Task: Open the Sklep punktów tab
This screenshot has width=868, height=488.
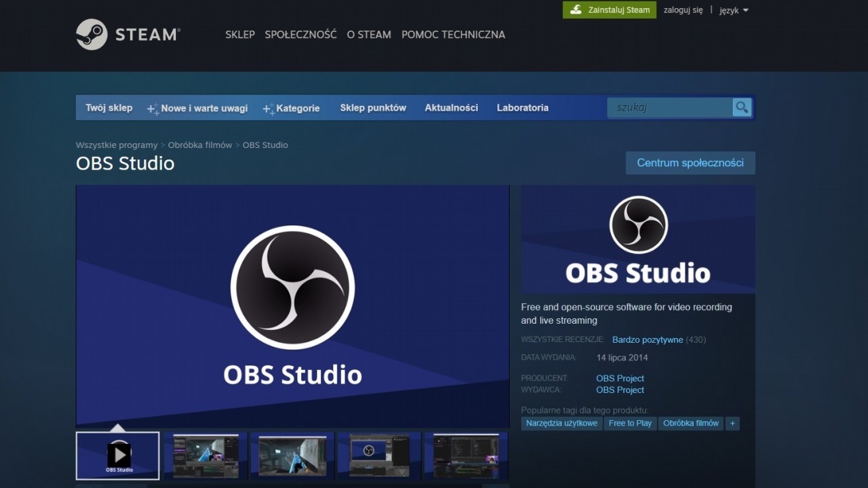Action: (x=373, y=108)
